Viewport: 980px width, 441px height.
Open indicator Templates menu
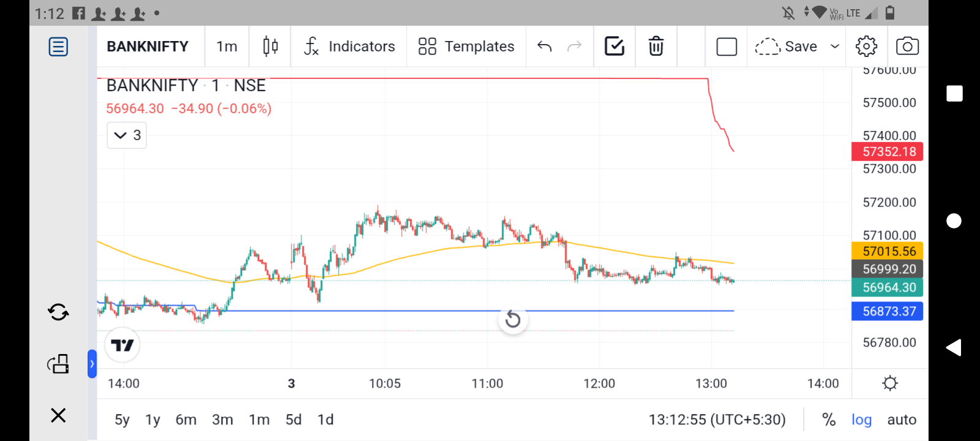tap(466, 47)
